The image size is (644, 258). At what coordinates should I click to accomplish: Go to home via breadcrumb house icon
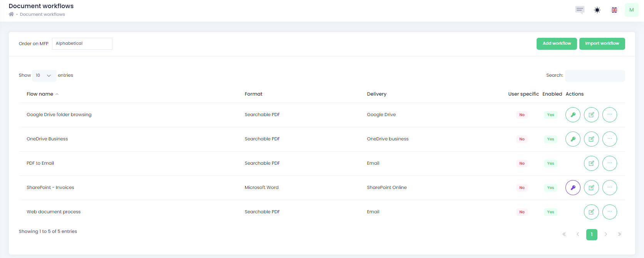11,14
